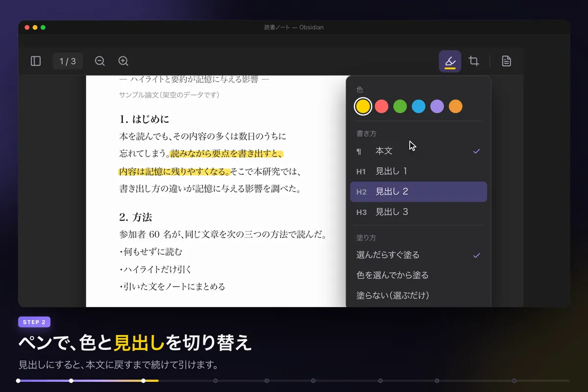
Task: Toggle the highlighter pen tool
Action: point(450,61)
